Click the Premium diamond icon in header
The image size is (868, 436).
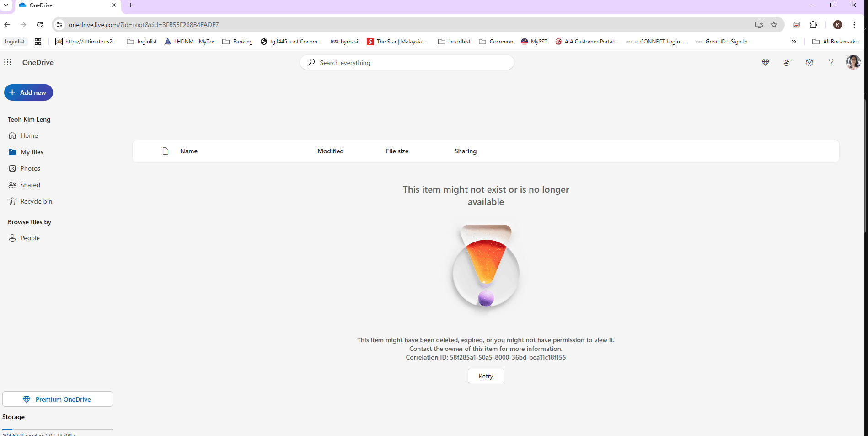click(766, 62)
